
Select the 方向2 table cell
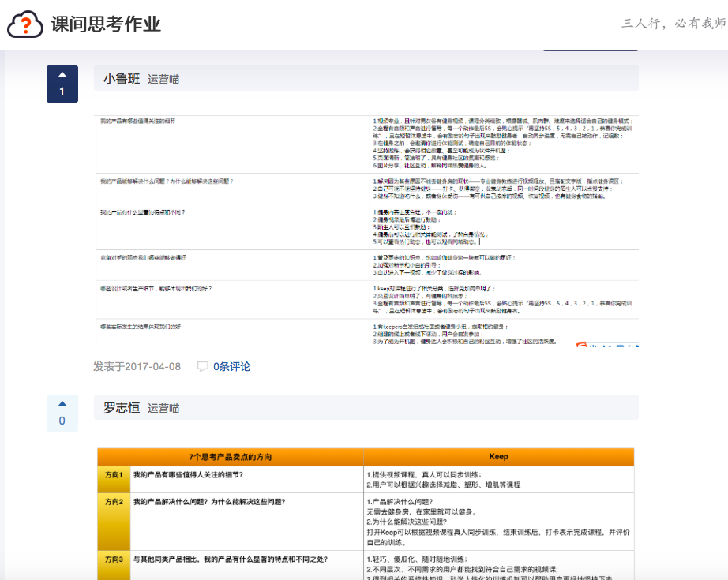(114, 522)
